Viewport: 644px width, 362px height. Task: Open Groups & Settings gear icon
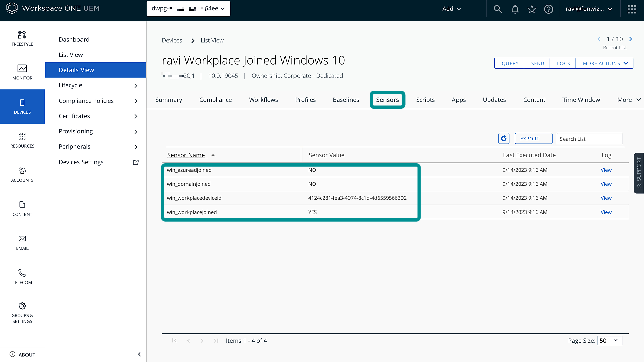[22, 306]
